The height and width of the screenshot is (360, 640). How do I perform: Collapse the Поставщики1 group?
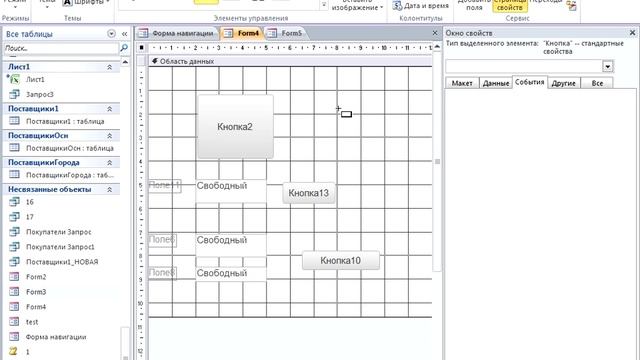(x=109, y=109)
